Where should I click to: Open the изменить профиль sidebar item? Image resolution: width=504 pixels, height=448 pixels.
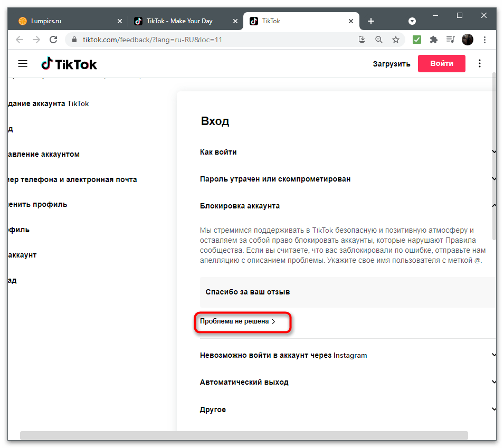(x=37, y=204)
